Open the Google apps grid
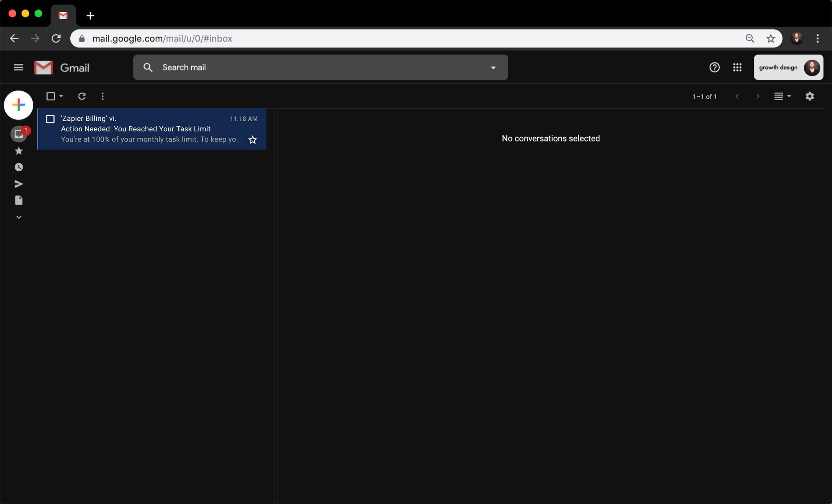 click(x=737, y=67)
